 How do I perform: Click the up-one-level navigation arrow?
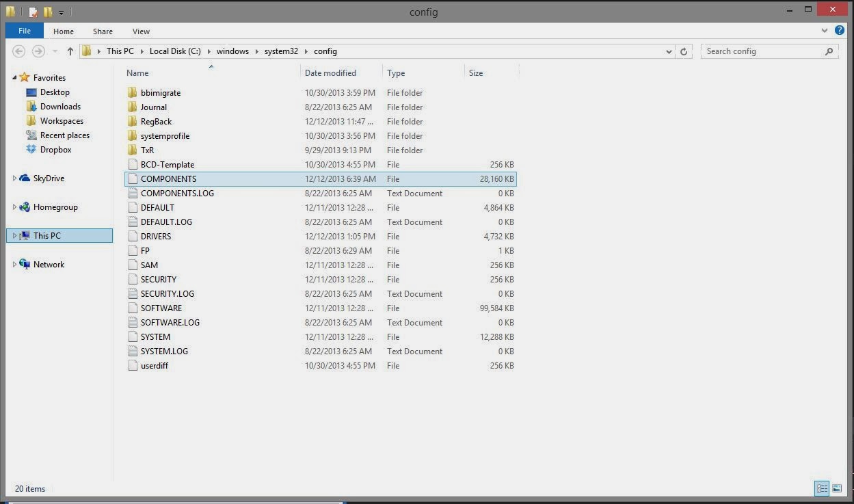click(x=70, y=51)
